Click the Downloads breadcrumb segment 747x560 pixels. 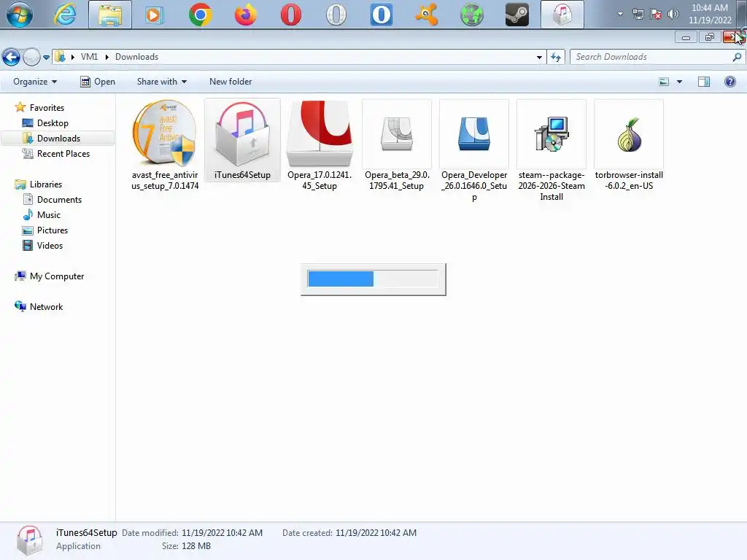[x=136, y=57]
